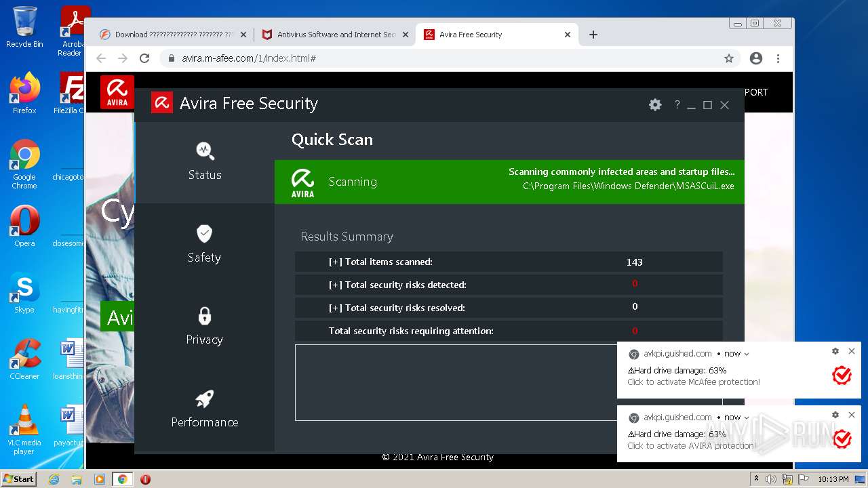Open the Safety shield section
868x488 pixels.
(205, 244)
